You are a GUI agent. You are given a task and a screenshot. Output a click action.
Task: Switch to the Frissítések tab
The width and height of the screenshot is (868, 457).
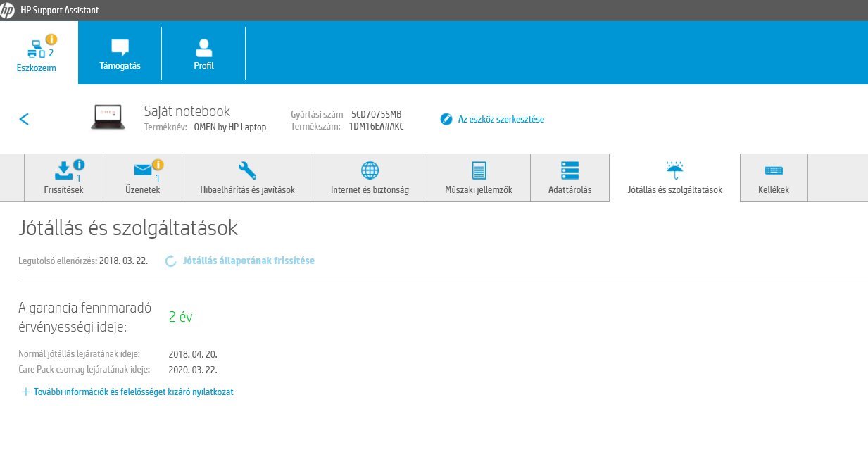[x=63, y=178]
